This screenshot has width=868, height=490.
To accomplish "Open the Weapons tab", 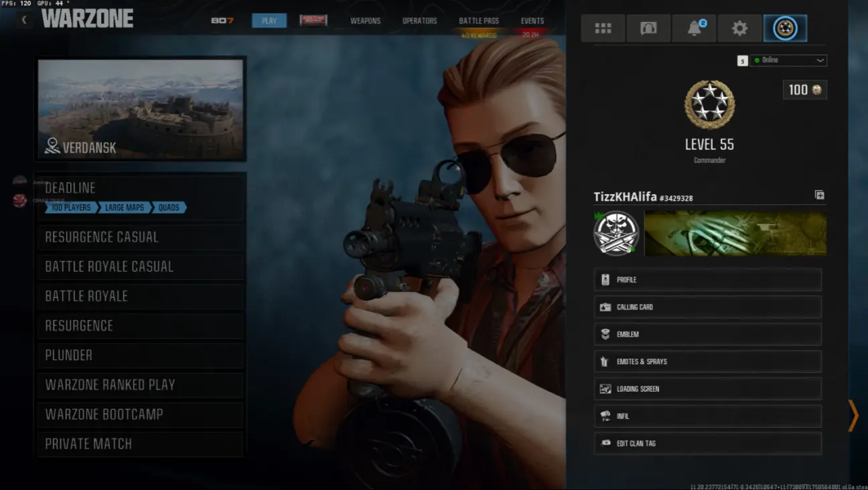I will click(x=365, y=21).
